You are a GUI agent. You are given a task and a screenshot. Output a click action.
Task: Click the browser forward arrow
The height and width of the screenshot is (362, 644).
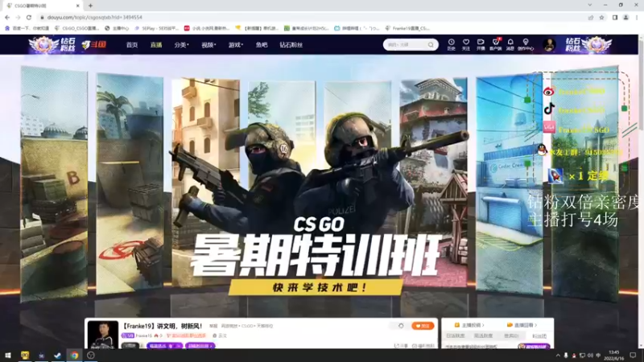pos(18,17)
